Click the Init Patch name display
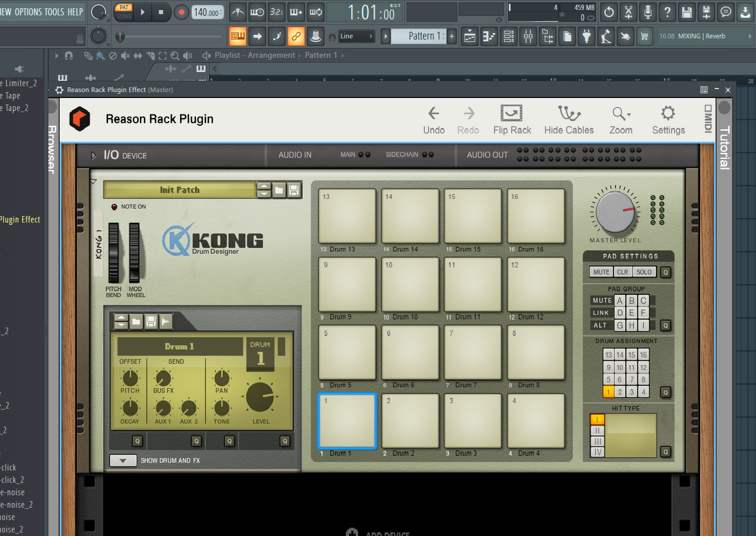 click(x=179, y=190)
